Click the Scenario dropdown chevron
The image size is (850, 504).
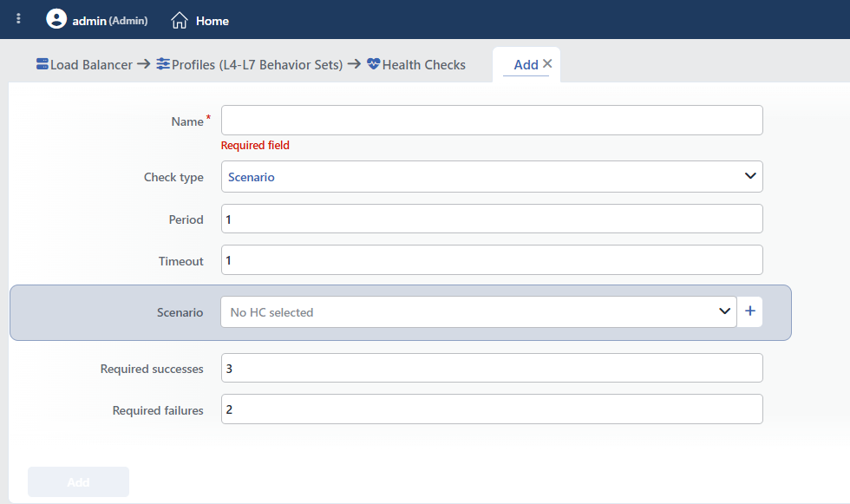(x=725, y=311)
